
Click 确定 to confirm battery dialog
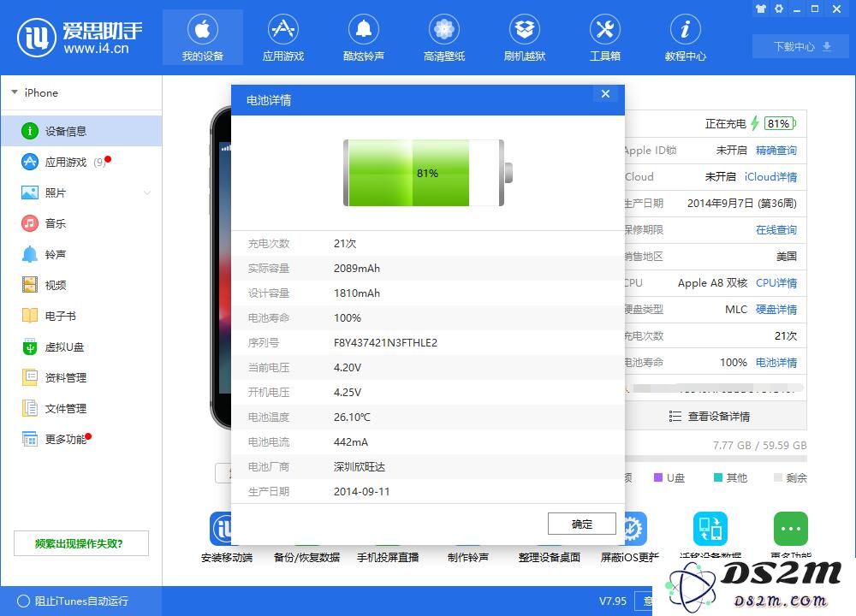pyautogui.click(x=581, y=524)
